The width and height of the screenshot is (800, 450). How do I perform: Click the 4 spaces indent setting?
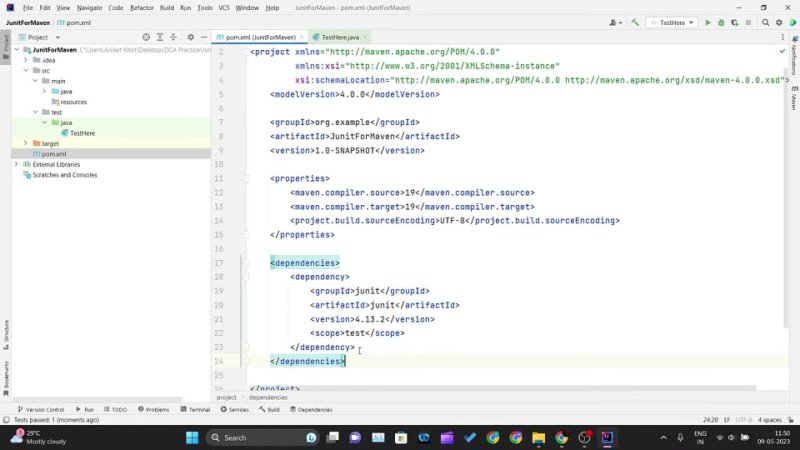pos(769,420)
